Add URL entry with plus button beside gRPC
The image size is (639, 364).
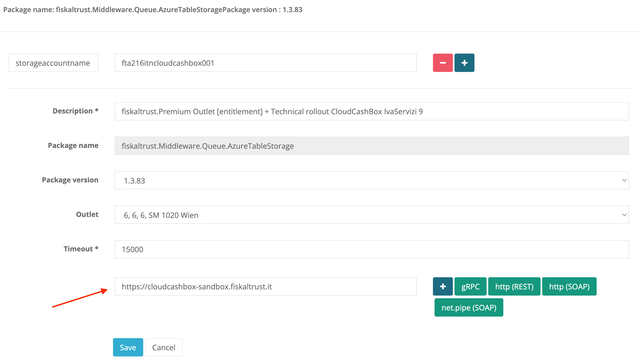[x=443, y=286]
